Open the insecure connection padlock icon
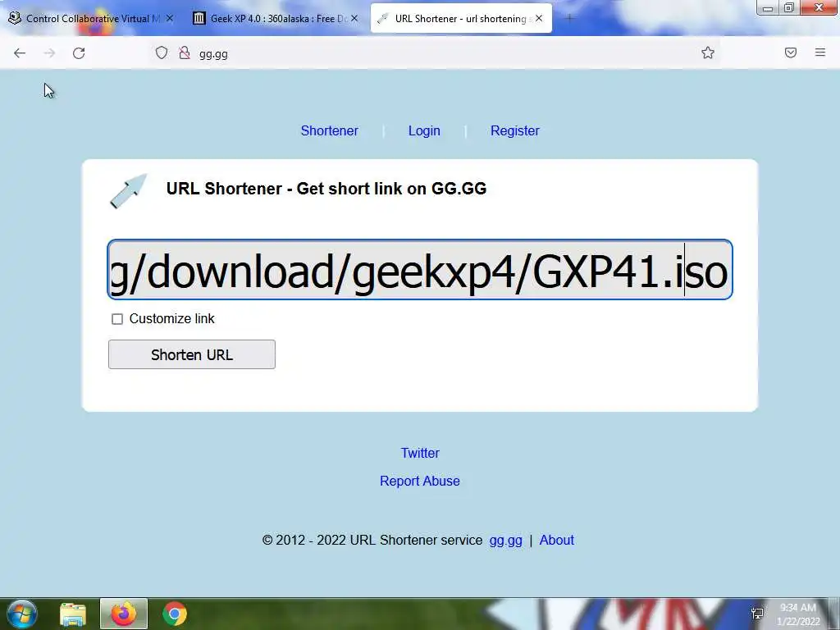The image size is (840, 630). (x=185, y=52)
